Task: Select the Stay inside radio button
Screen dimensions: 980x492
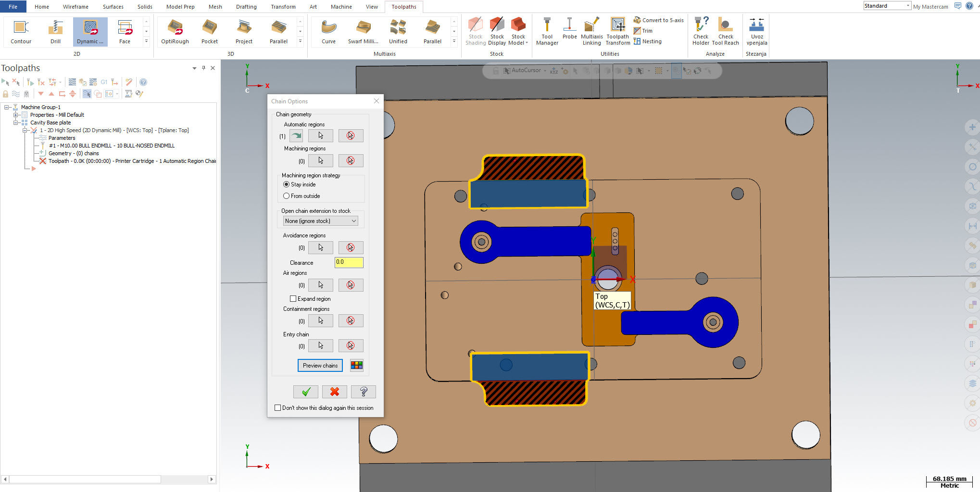Action: 287,184
